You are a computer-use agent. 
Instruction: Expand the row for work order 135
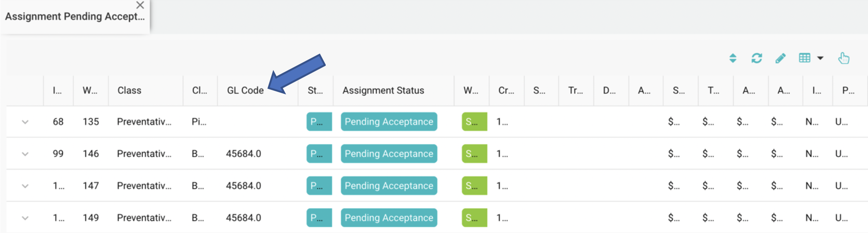coord(25,122)
